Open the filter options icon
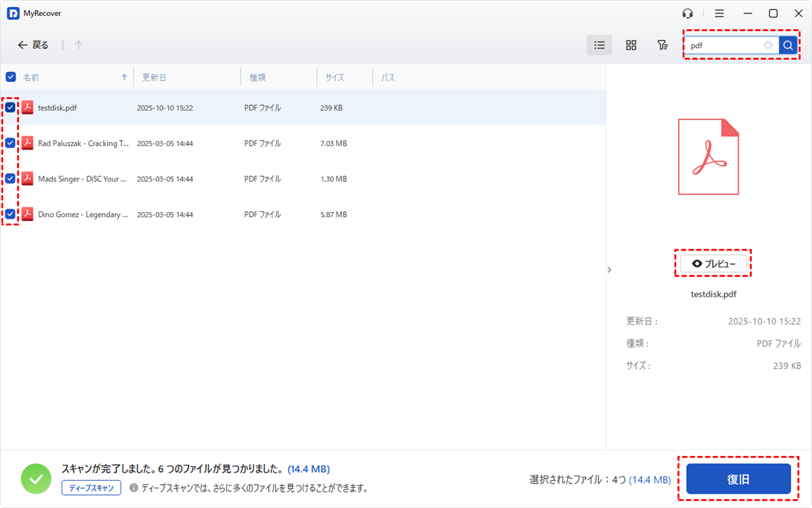This screenshot has height=508, width=812. (x=662, y=45)
